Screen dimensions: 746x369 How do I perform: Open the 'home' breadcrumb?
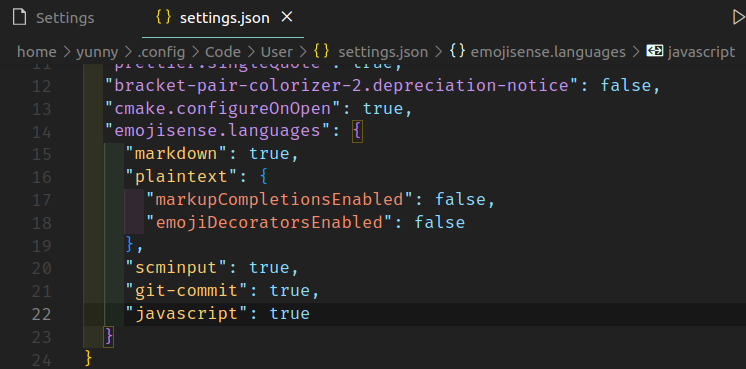37,52
